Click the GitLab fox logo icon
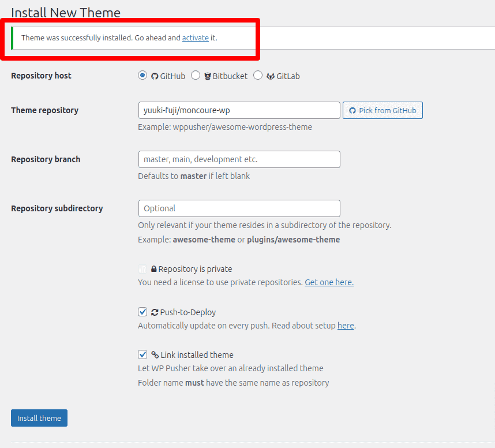 270,76
